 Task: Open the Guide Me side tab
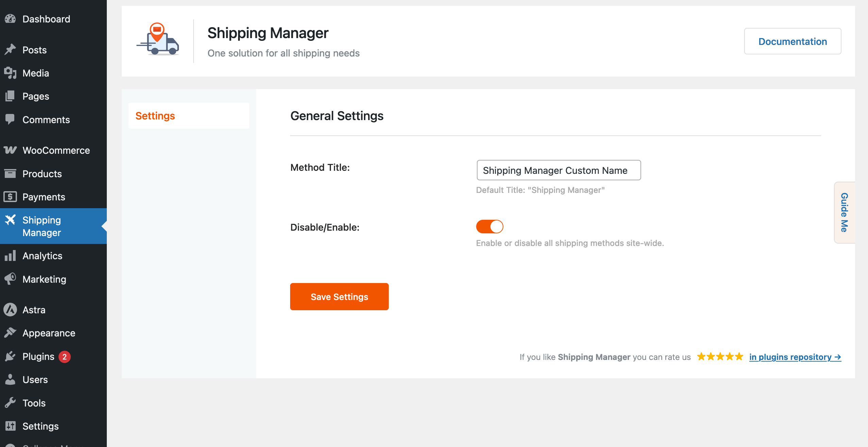[845, 213]
